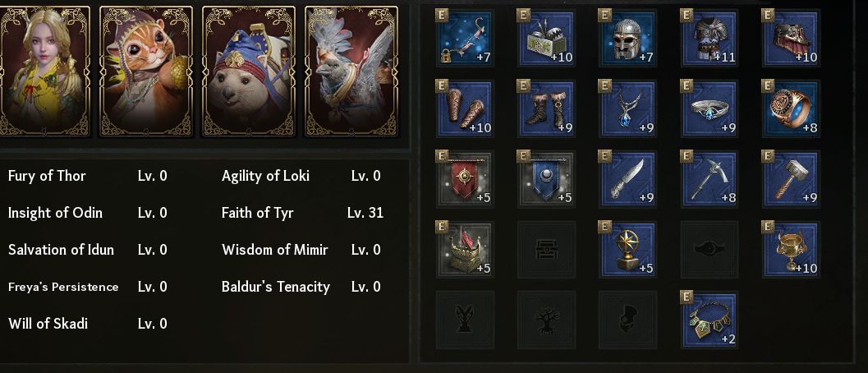868x373 pixels.
Task: Select the star trophy item +5
Action: [x=628, y=250]
